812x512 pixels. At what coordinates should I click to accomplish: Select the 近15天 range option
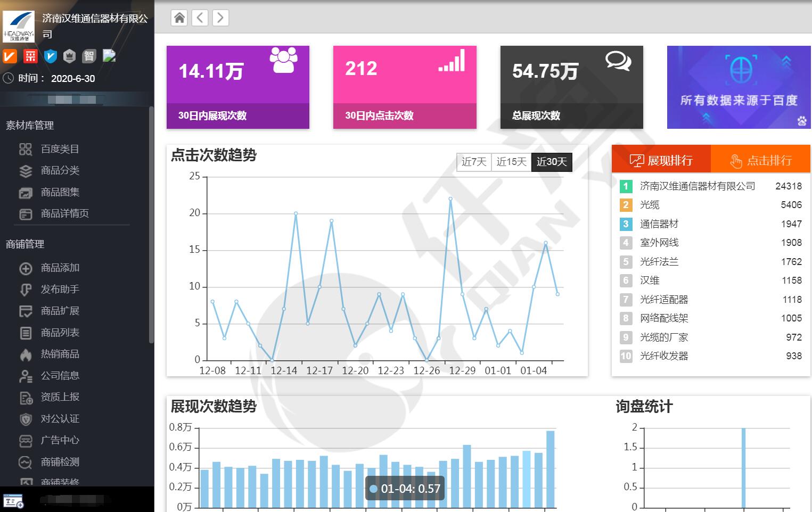[x=511, y=162]
